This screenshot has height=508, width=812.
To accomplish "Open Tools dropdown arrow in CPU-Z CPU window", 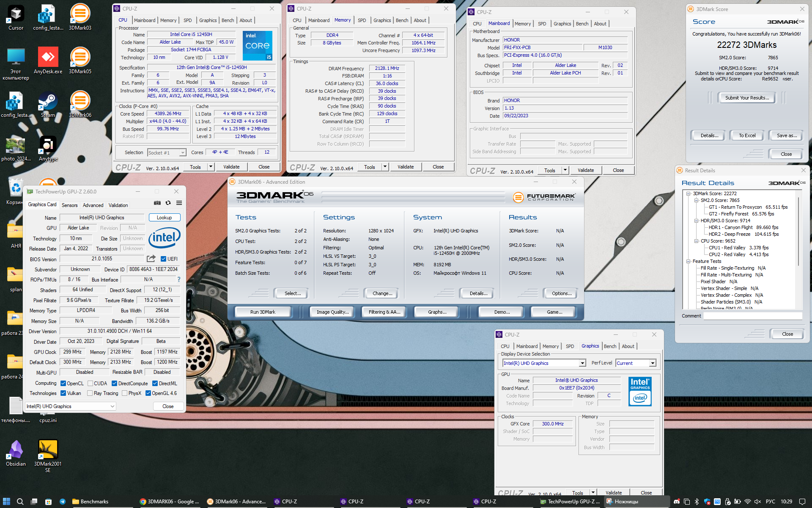I will [x=211, y=167].
